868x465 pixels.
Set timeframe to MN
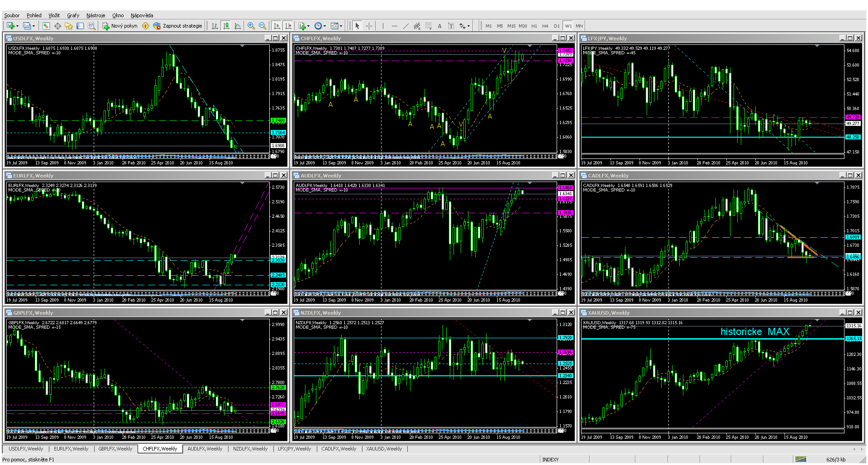(579, 26)
